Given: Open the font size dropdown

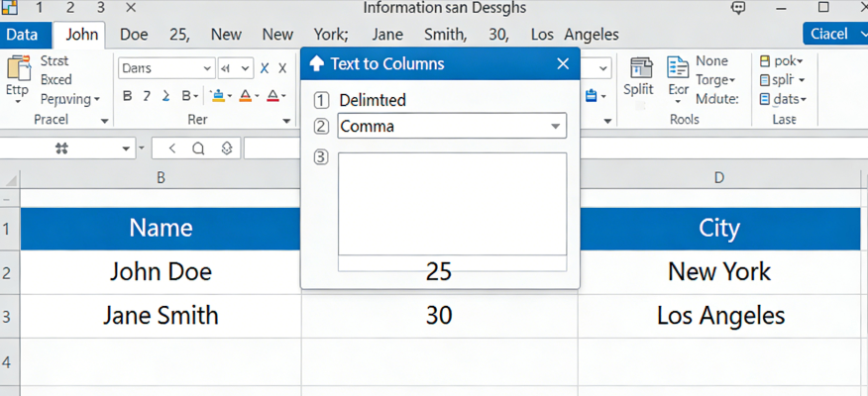Looking at the screenshot, I should pyautogui.click(x=245, y=68).
